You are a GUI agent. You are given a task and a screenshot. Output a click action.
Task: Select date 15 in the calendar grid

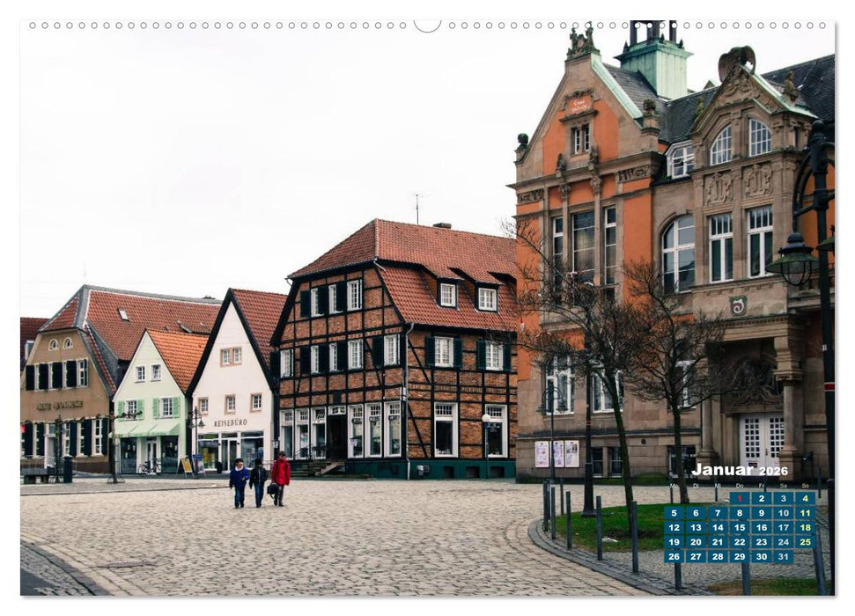740,527
